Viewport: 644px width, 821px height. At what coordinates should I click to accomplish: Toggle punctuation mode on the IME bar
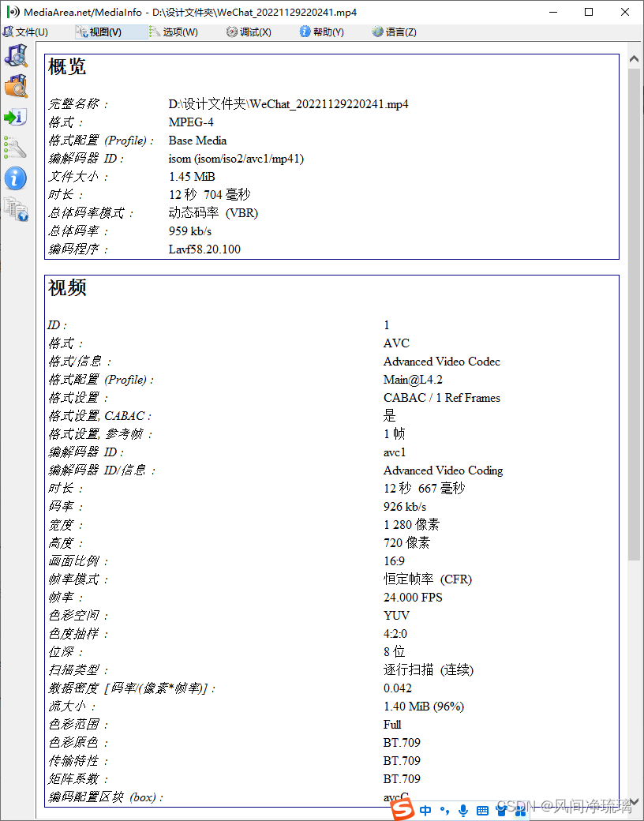tap(444, 811)
